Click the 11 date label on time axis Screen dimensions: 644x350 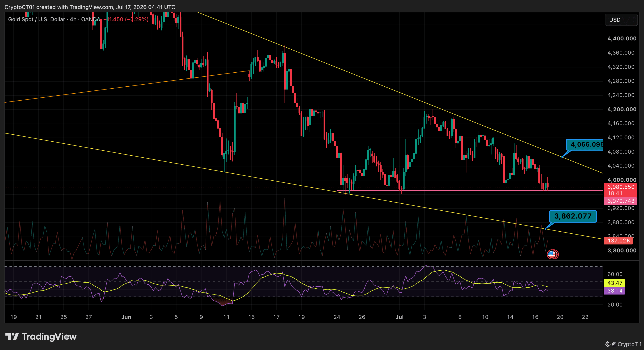226,317
